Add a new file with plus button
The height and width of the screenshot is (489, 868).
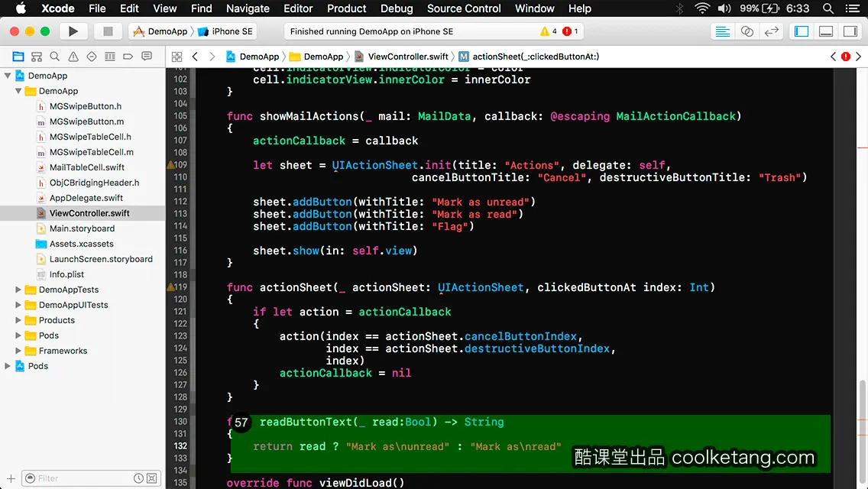(x=11, y=478)
